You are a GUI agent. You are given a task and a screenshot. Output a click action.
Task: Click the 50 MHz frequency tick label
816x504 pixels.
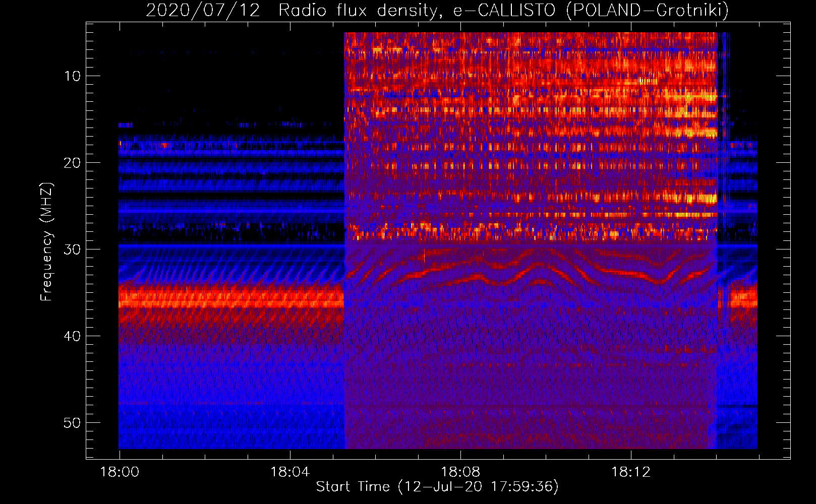[x=73, y=423]
